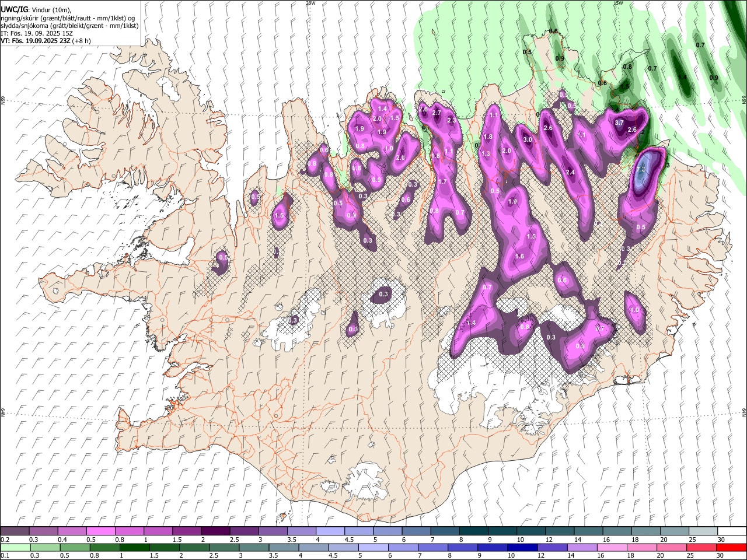This screenshot has height=560, width=747.
Task: Click the 0.4 label on the snow scale
Action: pos(62,540)
